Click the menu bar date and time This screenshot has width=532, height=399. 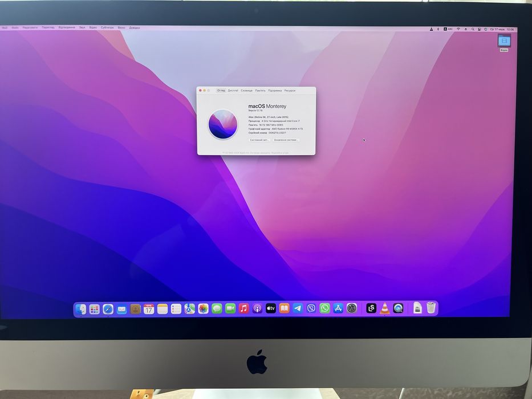[x=502, y=30]
